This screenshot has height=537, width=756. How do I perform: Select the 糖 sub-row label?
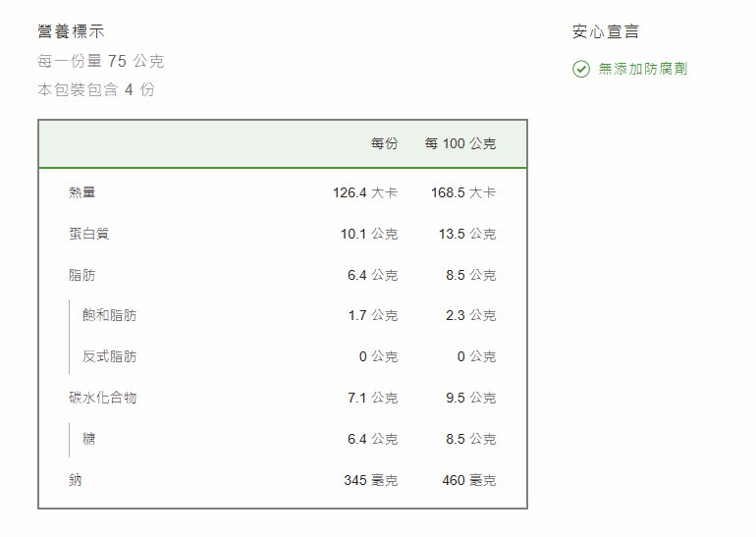89,439
